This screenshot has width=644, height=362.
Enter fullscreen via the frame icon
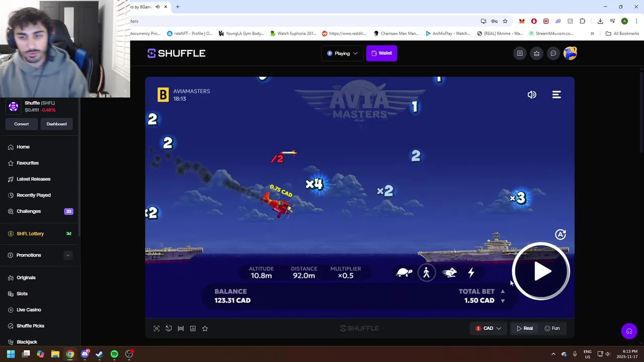coord(156,328)
